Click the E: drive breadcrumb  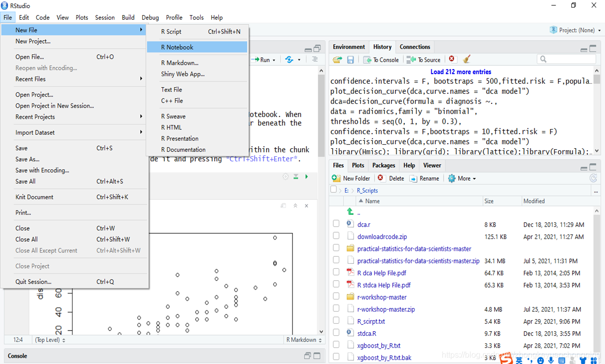point(346,191)
